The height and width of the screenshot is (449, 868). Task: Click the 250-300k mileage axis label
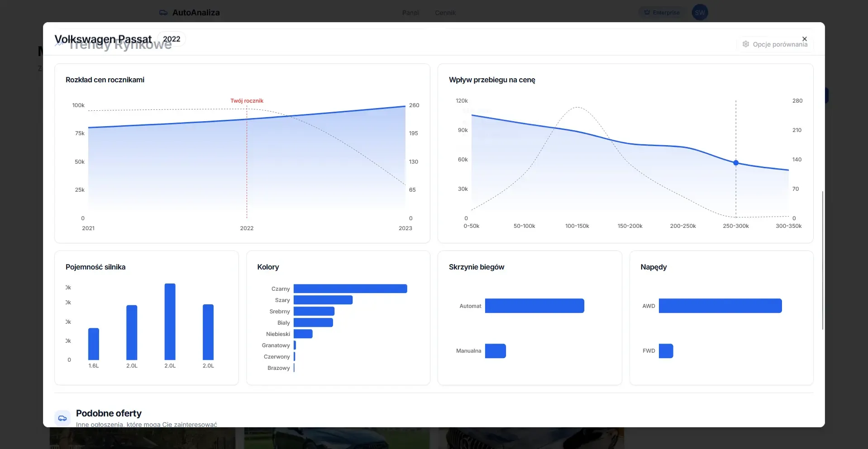[736, 226]
